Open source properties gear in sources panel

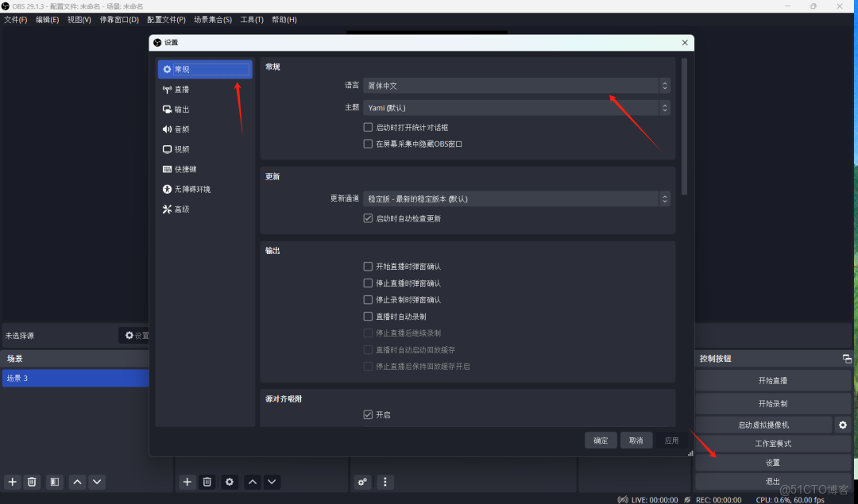[229, 482]
